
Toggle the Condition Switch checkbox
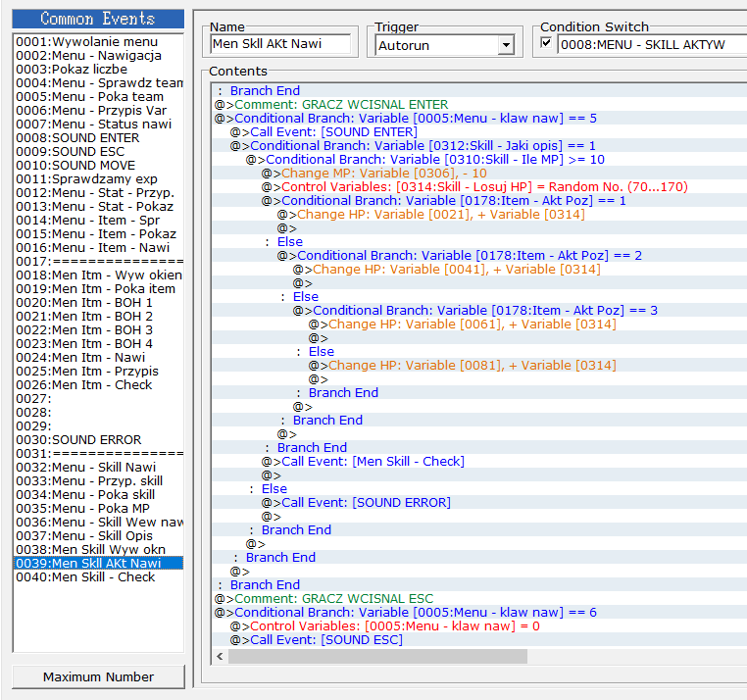546,43
